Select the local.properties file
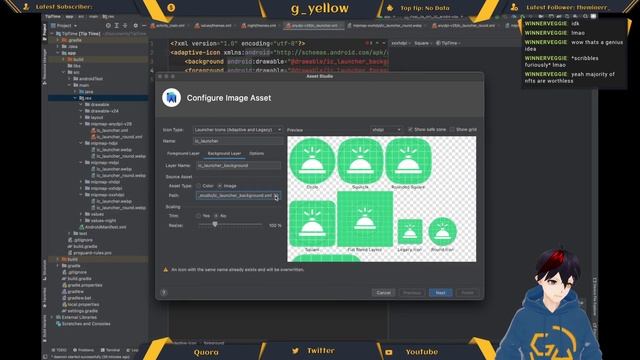Viewport: 640px width, 360px height. click(x=80, y=304)
